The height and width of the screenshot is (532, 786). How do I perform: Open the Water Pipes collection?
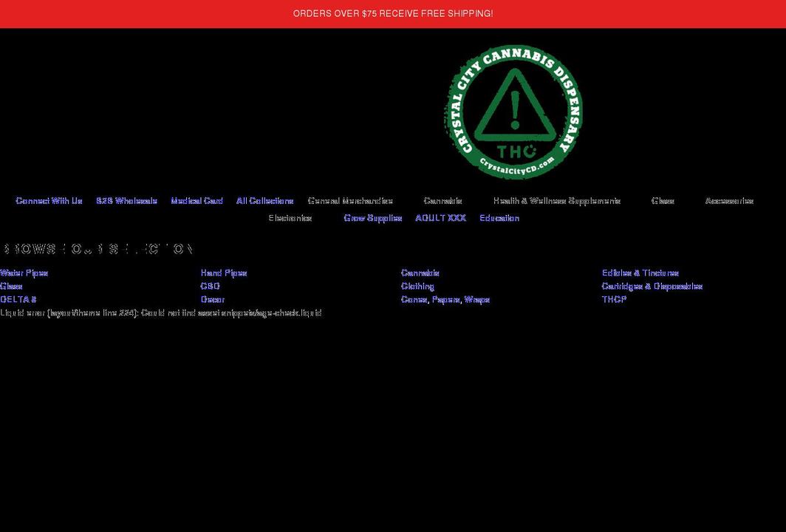pyautogui.click(x=24, y=273)
